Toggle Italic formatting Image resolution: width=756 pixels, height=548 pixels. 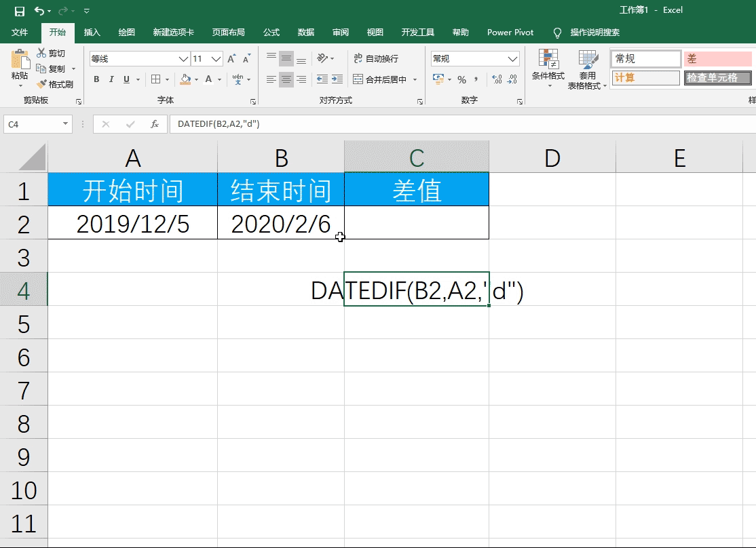pos(111,79)
